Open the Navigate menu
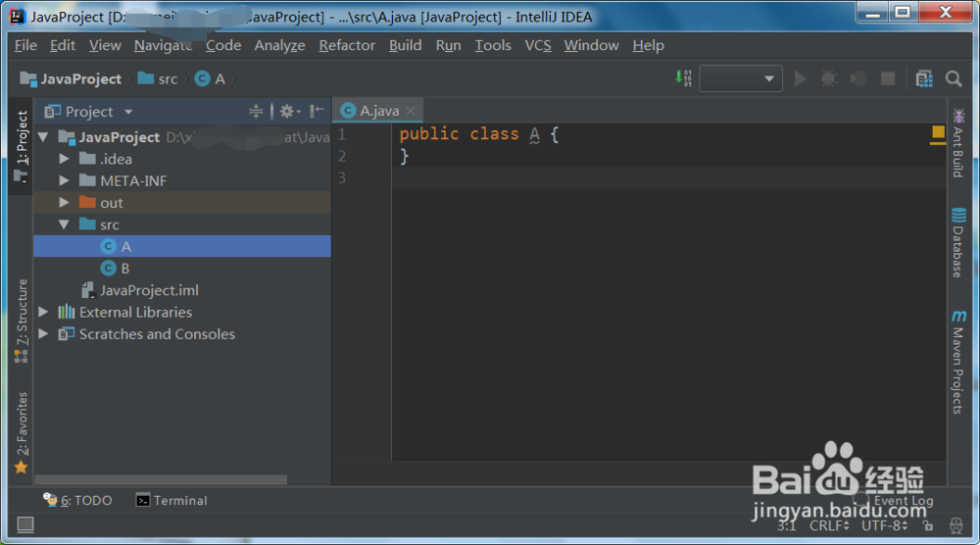This screenshot has width=980, height=545. (x=163, y=46)
